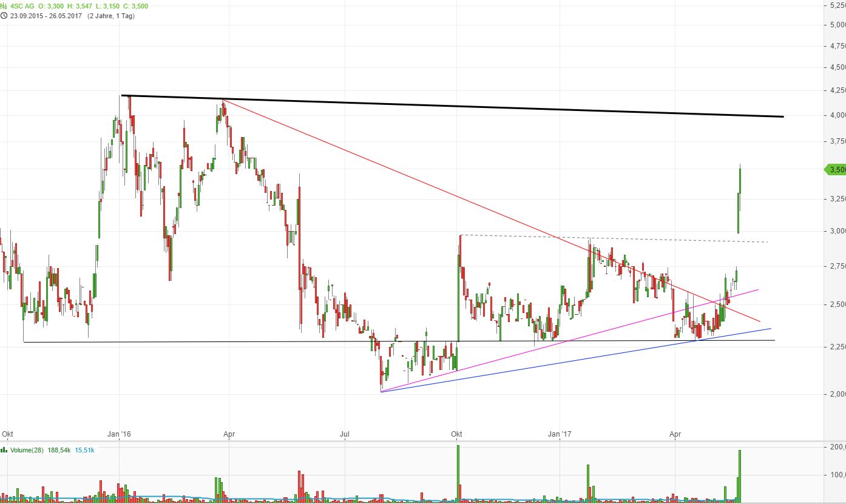Click the Jul time axis label
The width and height of the screenshot is (846, 504).
click(x=345, y=434)
